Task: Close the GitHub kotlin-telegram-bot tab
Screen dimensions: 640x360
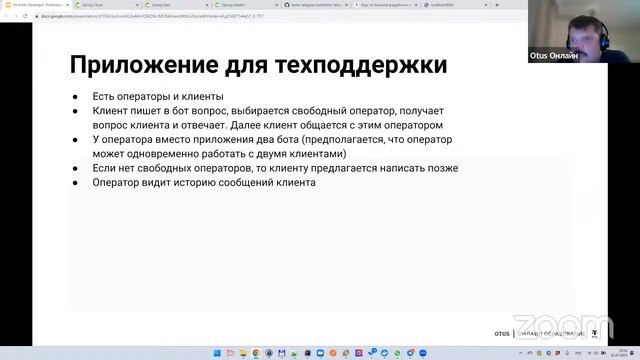Action: click(346, 5)
